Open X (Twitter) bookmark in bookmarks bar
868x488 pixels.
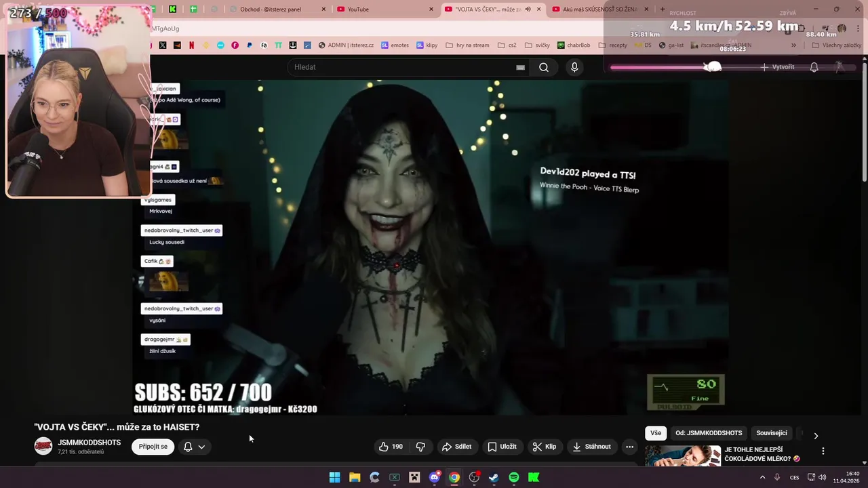[x=163, y=45]
